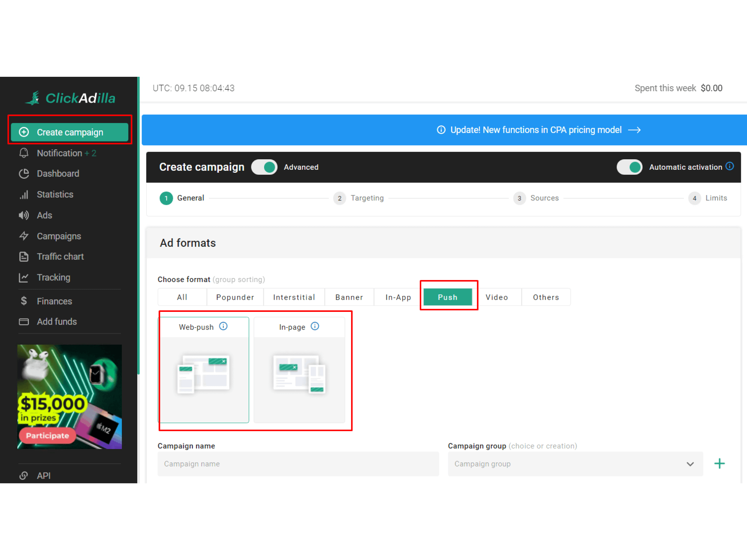Click the Ads megaphone icon
This screenshot has width=747, height=560.
coord(23,215)
